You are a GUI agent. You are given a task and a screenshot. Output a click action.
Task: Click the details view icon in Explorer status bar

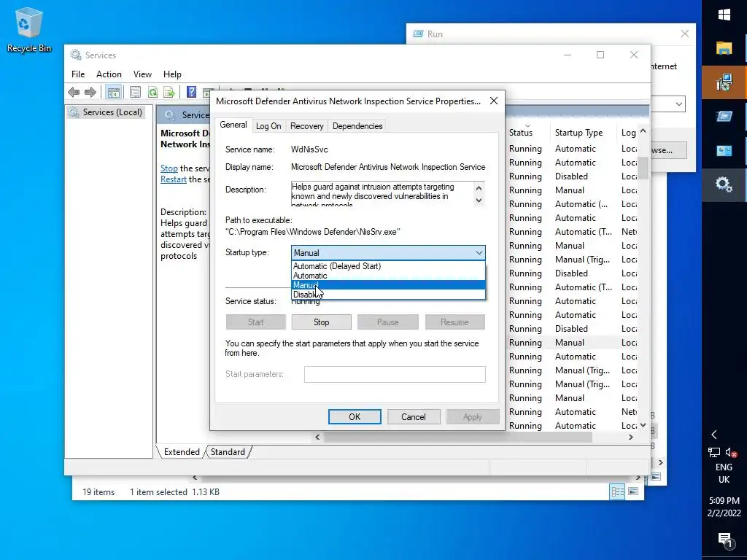coord(617,491)
